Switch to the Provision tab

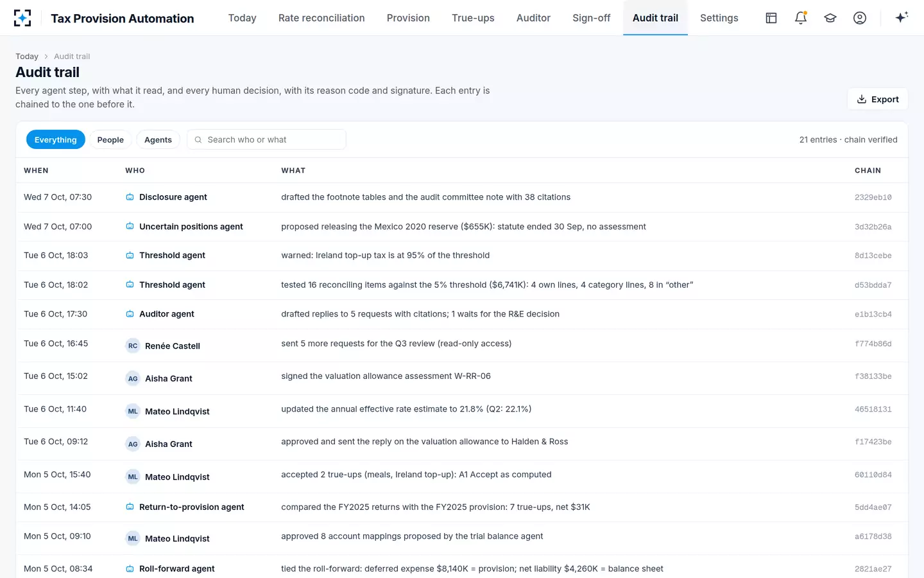(408, 18)
